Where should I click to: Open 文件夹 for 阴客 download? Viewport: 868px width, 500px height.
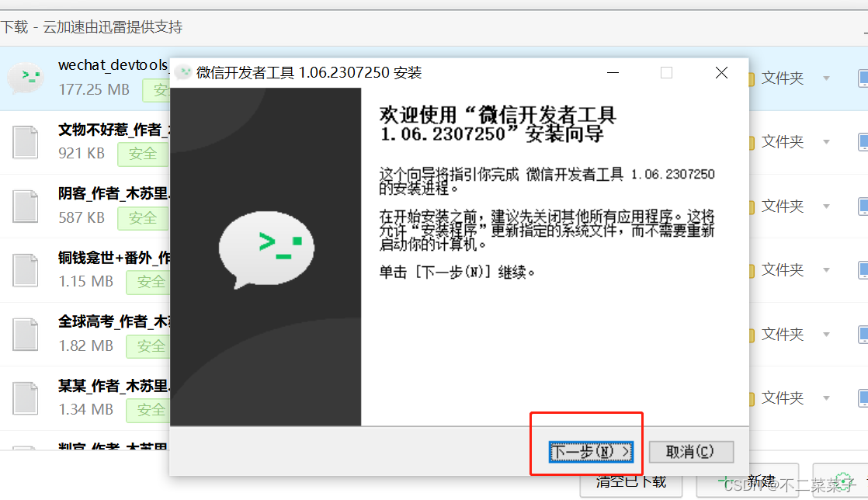coord(782,206)
